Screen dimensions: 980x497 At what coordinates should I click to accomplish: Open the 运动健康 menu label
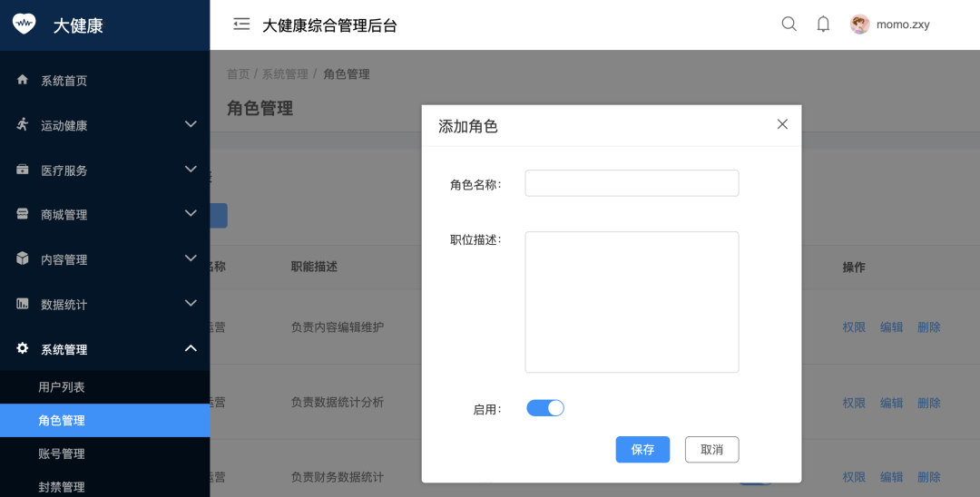click(64, 125)
